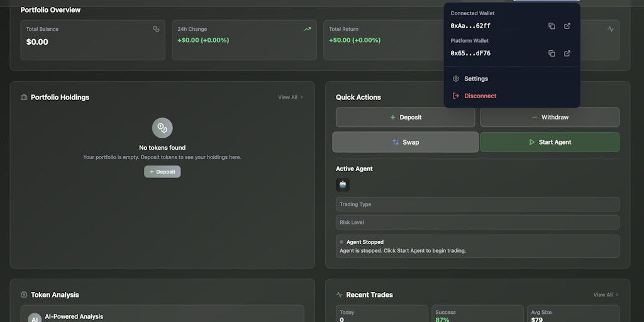The image size is (644, 322).
Task: Expand View All in Recent Trades
Action: click(x=606, y=295)
